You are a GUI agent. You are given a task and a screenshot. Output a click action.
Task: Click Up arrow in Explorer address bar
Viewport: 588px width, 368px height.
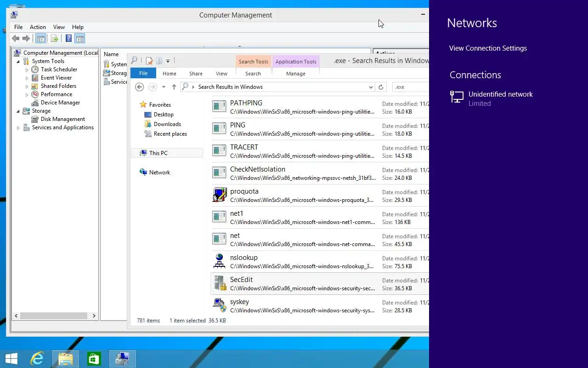[174, 87]
